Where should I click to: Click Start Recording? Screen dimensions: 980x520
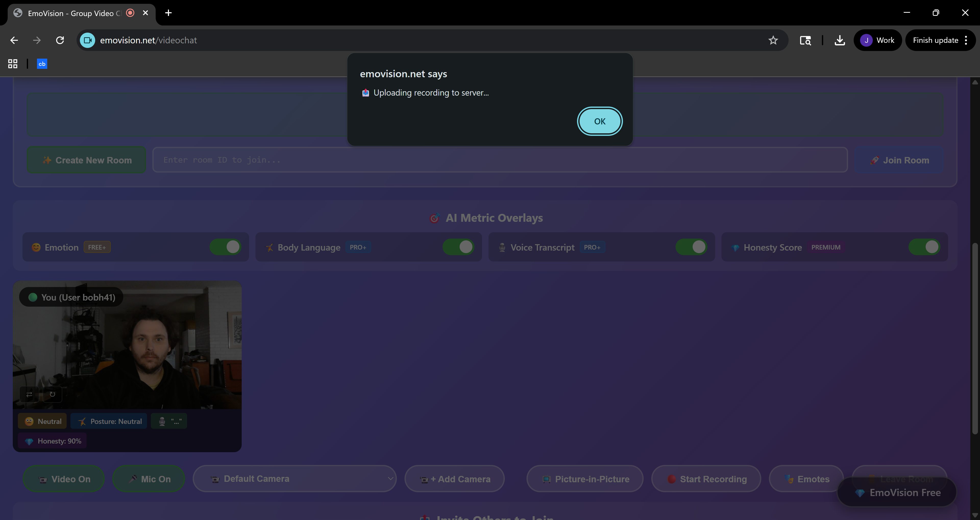pyautogui.click(x=706, y=478)
